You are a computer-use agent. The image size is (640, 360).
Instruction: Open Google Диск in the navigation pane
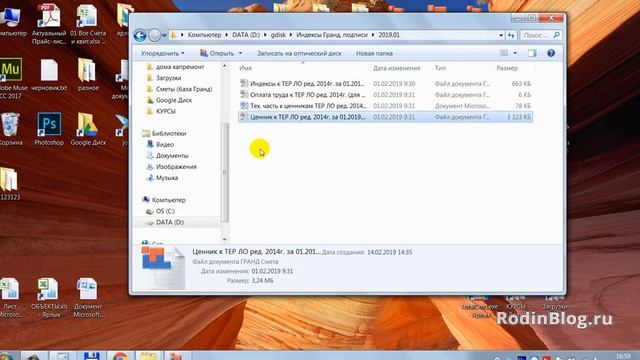[173, 100]
